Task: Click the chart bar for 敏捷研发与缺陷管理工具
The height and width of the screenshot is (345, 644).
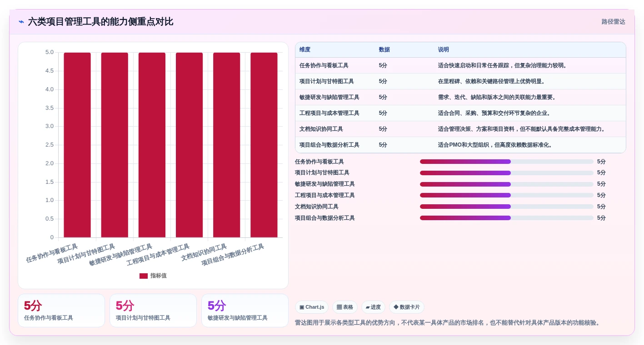Action: coord(152,145)
